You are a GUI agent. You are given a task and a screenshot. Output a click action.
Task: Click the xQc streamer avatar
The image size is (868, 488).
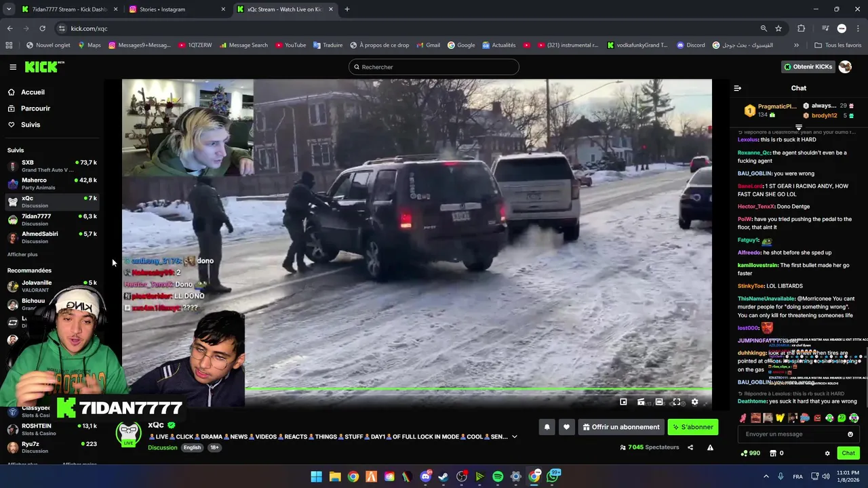[128, 434]
